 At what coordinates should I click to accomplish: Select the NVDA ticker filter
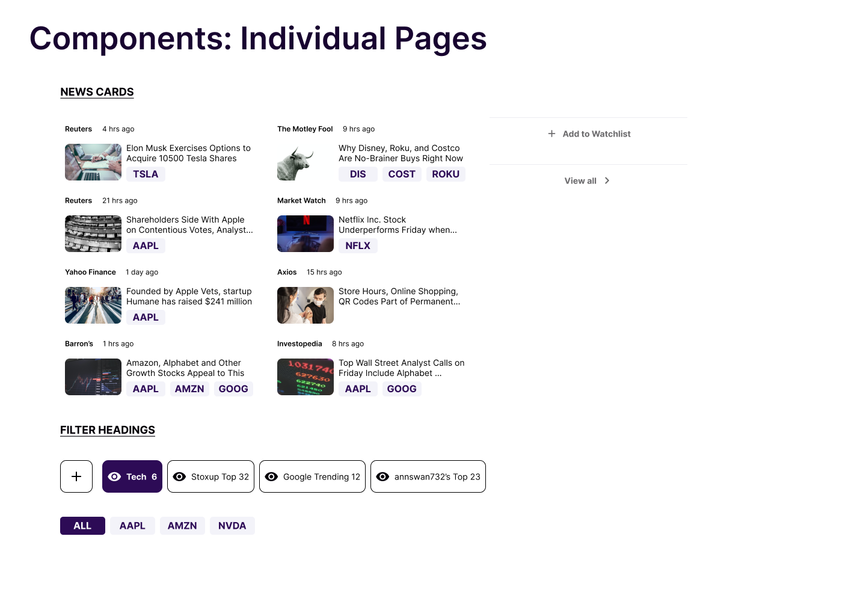click(232, 525)
